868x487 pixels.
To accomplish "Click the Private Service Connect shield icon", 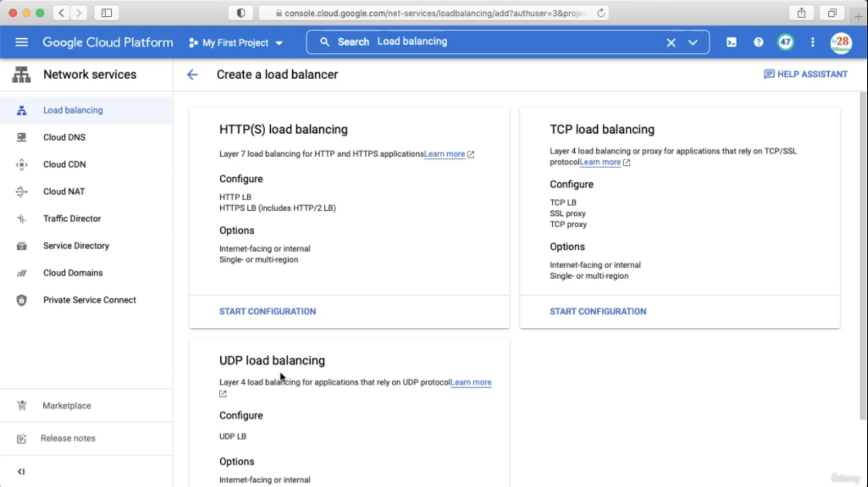I will coord(21,300).
